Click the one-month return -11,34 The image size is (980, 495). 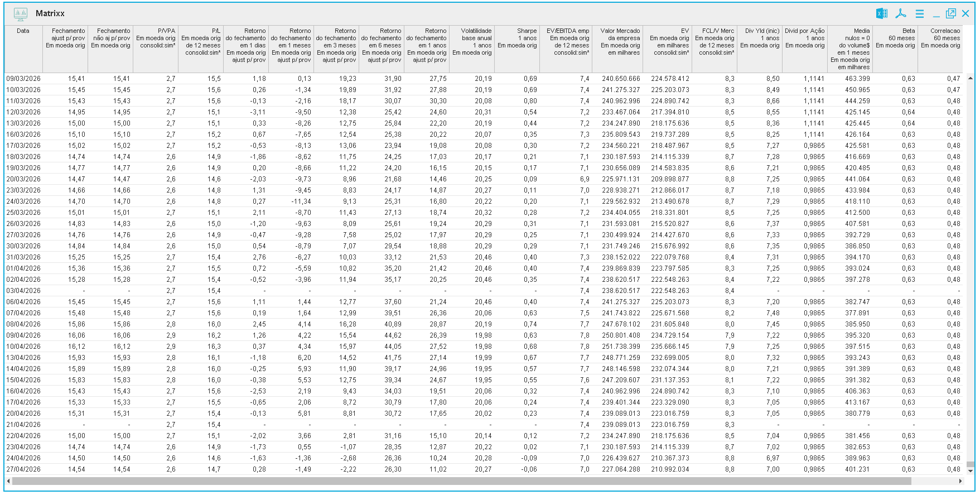click(x=301, y=201)
